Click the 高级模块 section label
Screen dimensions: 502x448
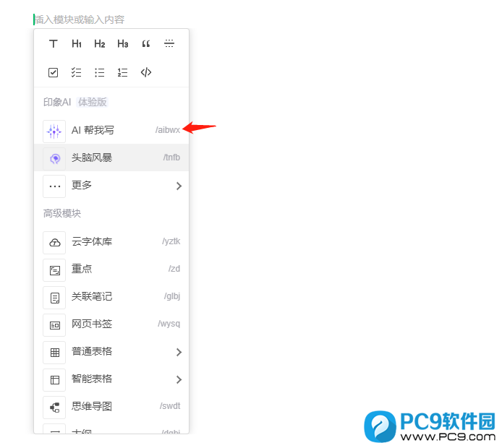(x=62, y=214)
